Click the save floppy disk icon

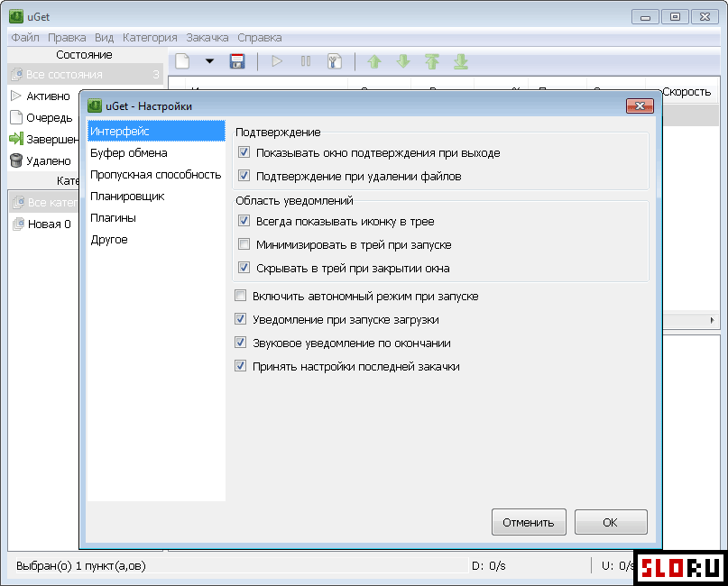coord(237,61)
